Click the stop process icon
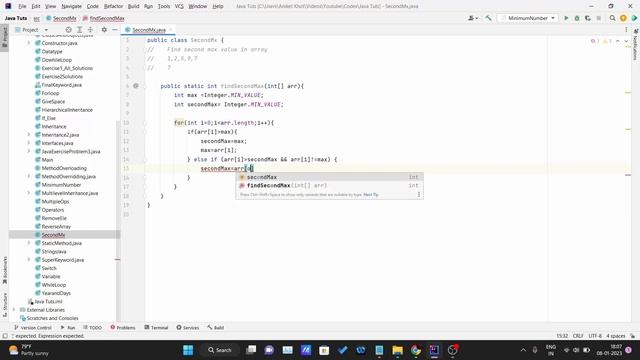The width and height of the screenshot is (640, 360). [x=599, y=18]
